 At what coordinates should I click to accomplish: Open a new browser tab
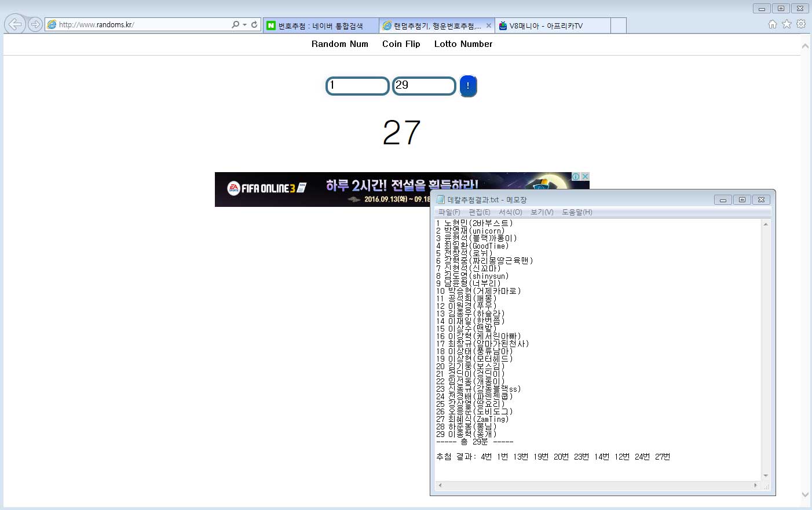(618, 25)
